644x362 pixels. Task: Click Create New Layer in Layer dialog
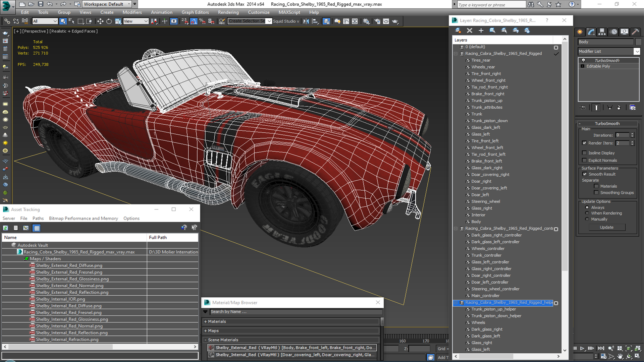(x=458, y=31)
